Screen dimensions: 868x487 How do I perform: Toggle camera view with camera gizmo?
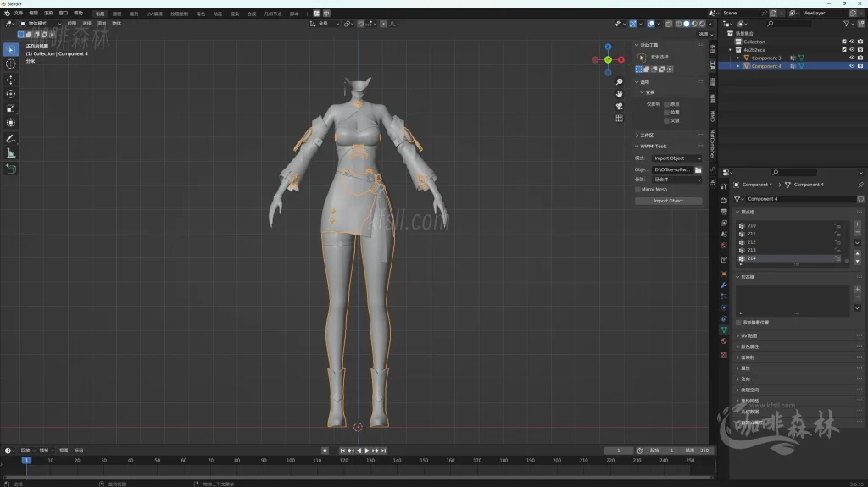click(619, 106)
